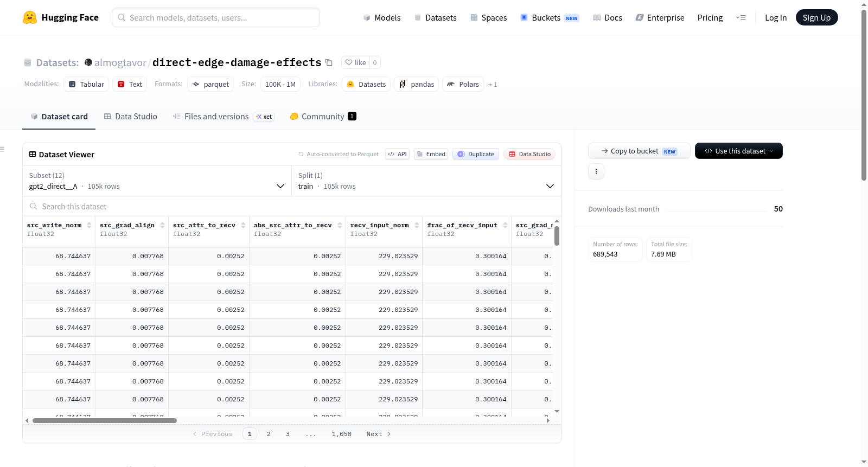Image resolution: width=868 pixels, height=467 pixels.
Task: Click the Sign Up button
Action: [x=816, y=17]
